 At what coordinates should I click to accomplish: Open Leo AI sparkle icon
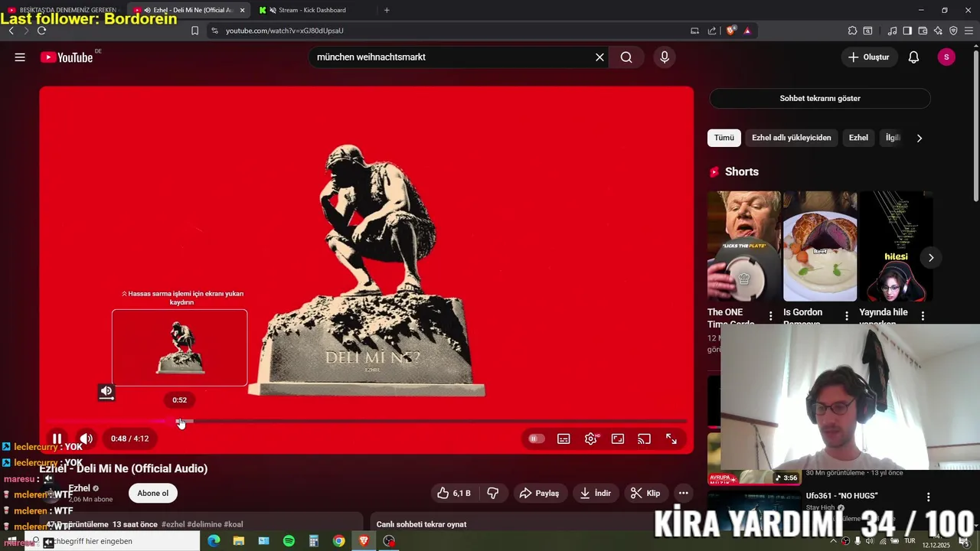pos(938,31)
